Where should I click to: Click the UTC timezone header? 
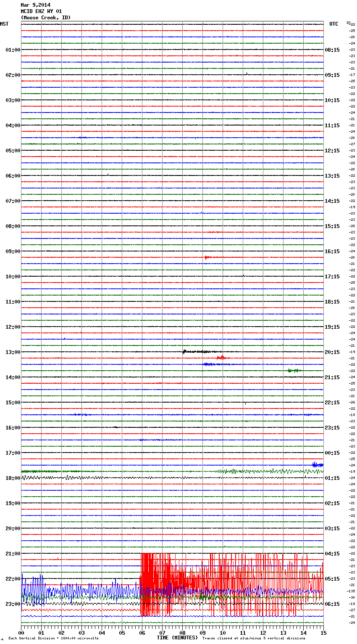(x=334, y=24)
